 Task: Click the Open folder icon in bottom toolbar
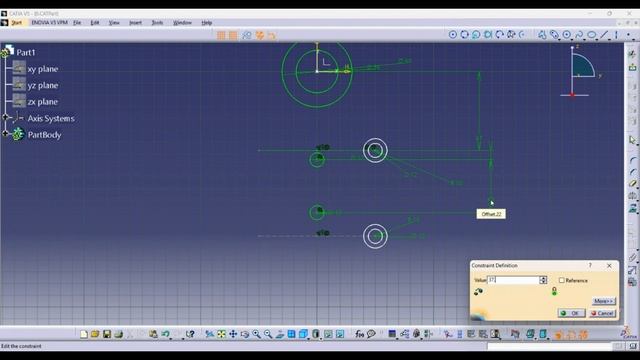click(95, 334)
